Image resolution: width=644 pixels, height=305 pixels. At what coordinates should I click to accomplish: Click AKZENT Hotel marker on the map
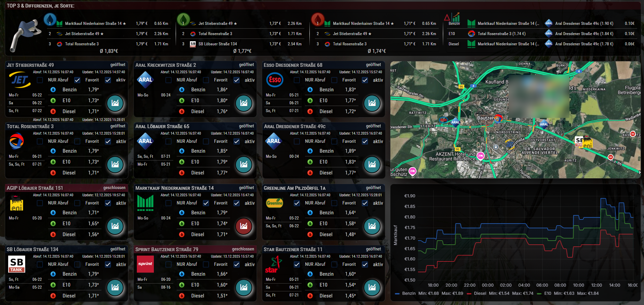[481, 156]
